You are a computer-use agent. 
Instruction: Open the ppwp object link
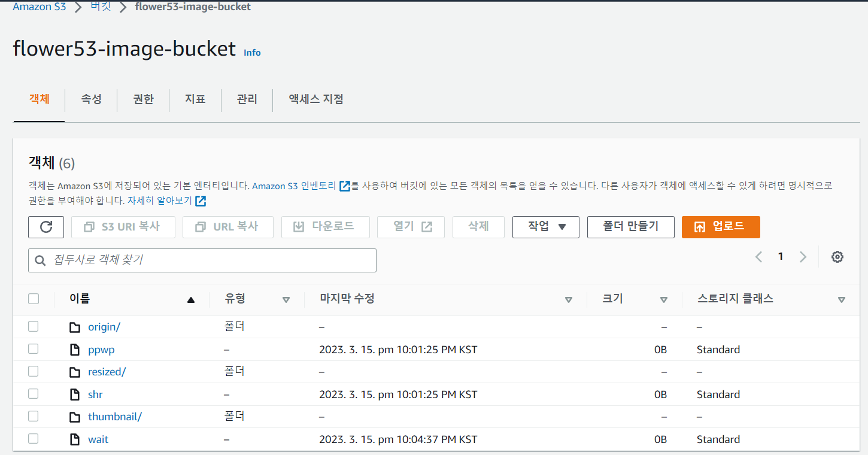coord(101,350)
